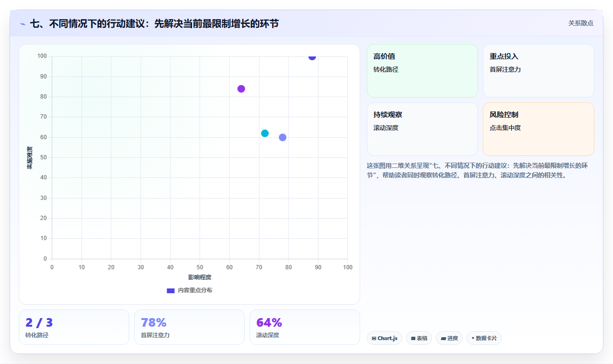Click the heading 重点投入
The height and width of the screenshot is (364, 613).
coord(504,56)
